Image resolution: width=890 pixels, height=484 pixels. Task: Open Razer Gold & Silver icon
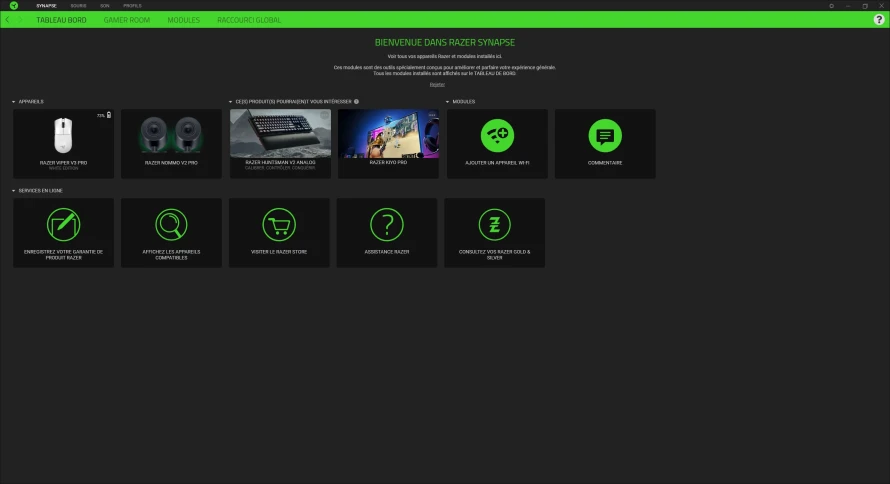[494, 225]
